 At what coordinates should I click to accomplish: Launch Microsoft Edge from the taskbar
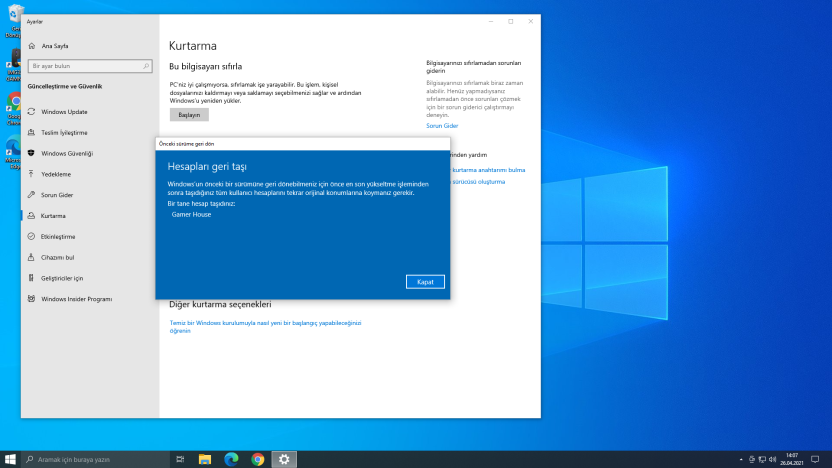[231, 460]
